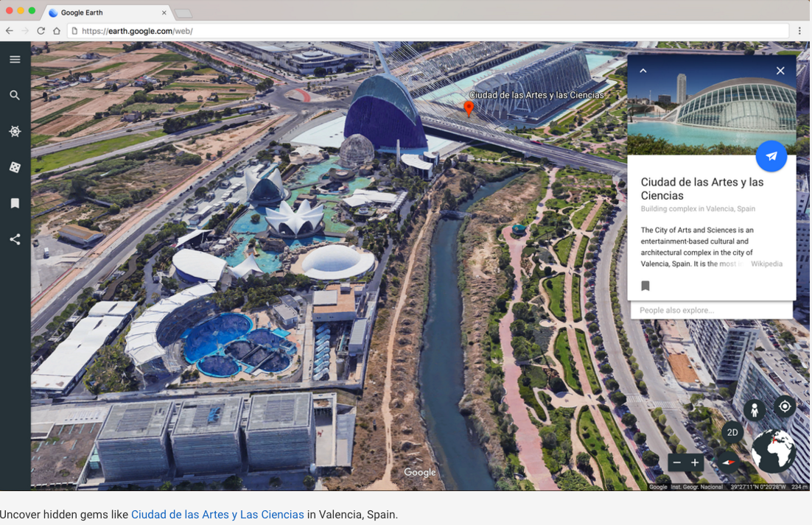
Task: Open the Google Earth hamburger menu
Action: pos(15,60)
